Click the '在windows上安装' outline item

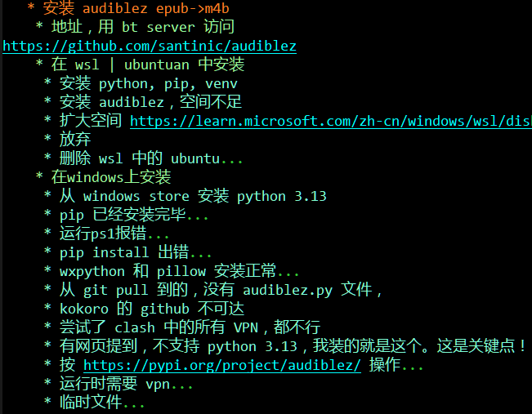pyautogui.click(x=111, y=177)
